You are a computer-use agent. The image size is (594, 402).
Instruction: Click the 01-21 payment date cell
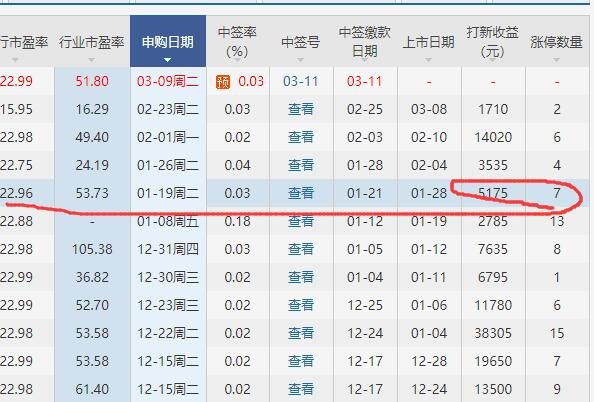point(365,193)
